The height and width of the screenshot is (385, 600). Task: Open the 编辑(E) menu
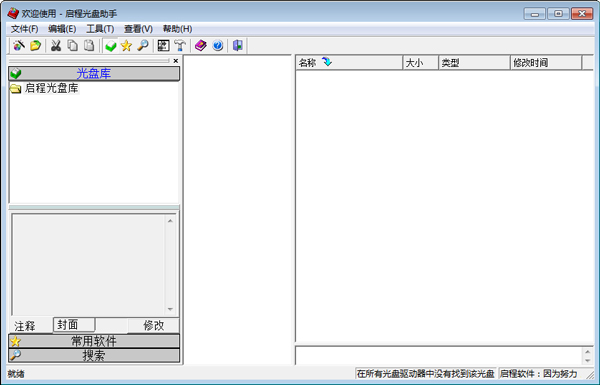[x=62, y=29]
